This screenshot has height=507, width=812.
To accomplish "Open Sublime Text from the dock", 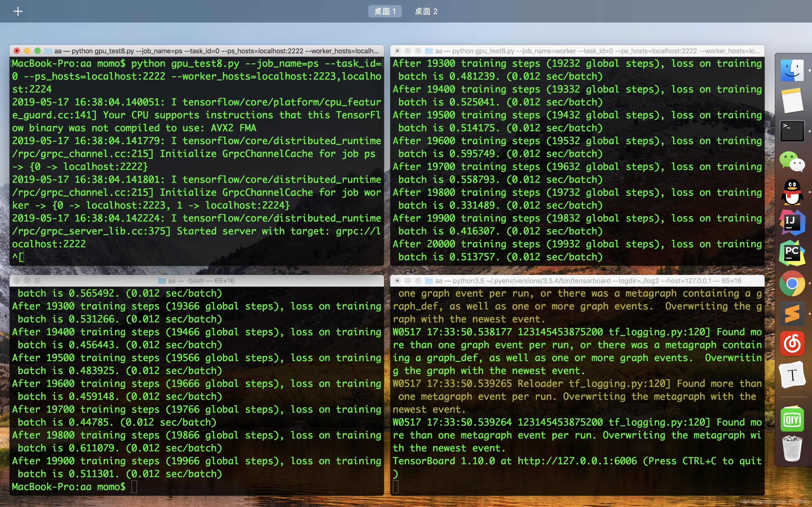I will [792, 314].
